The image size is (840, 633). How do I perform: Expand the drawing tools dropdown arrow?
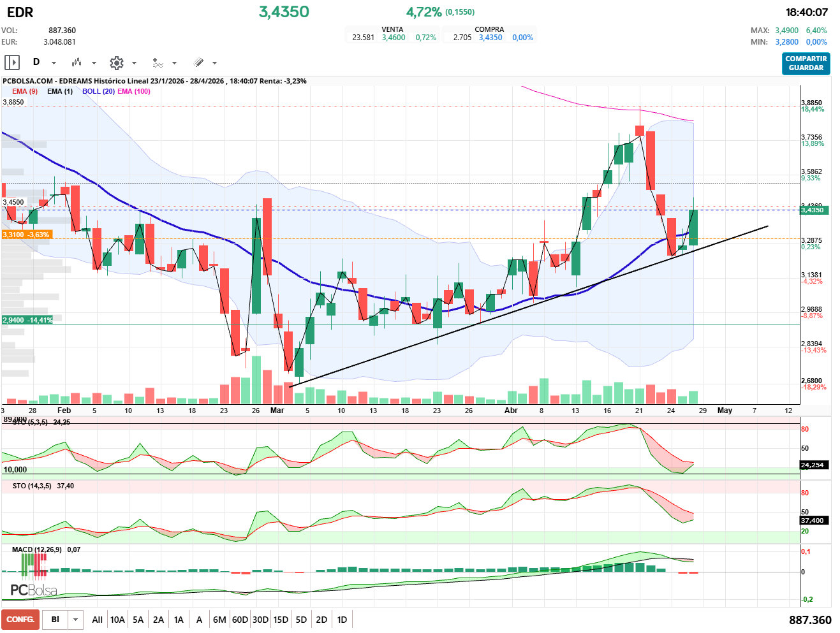pos(214,63)
